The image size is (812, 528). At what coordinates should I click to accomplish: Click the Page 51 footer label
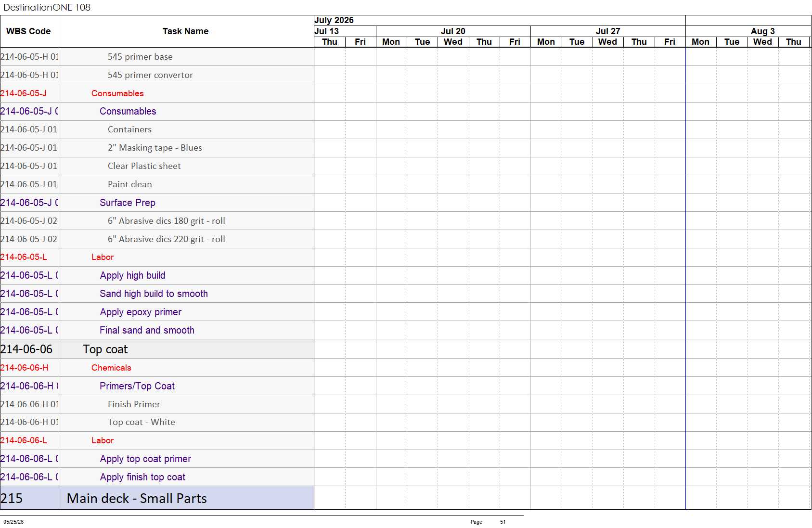click(x=488, y=522)
